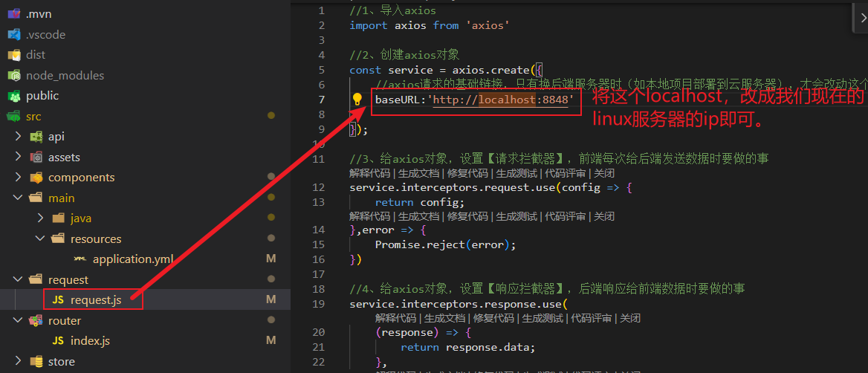Click the java folder icon
The width and height of the screenshot is (868, 373).
[59, 218]
